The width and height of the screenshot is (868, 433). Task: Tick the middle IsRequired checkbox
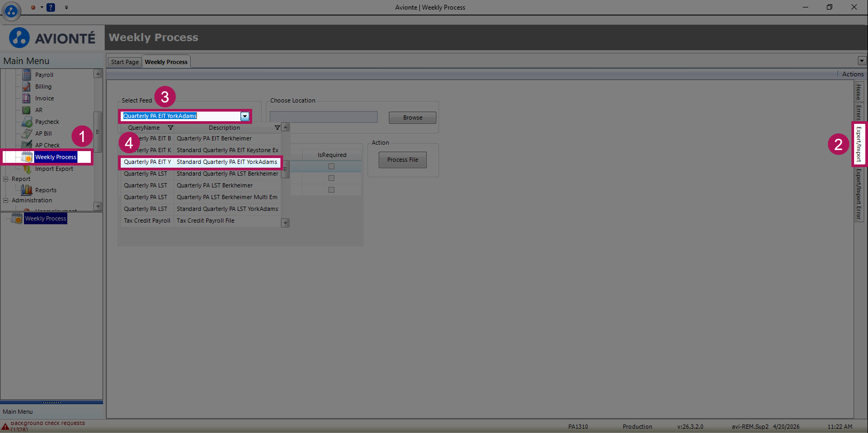point(331,178)
